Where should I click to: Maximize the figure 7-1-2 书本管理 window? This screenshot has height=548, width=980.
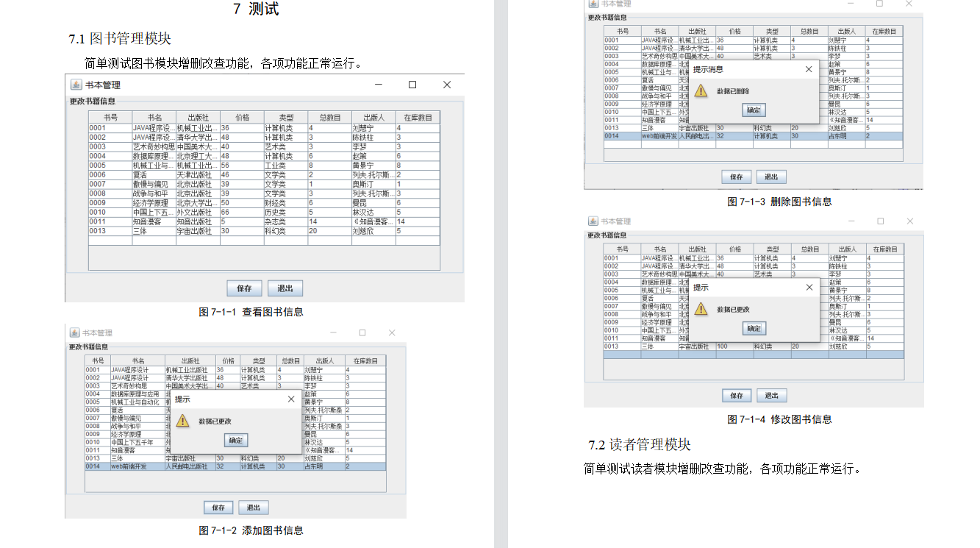[362, 332]
